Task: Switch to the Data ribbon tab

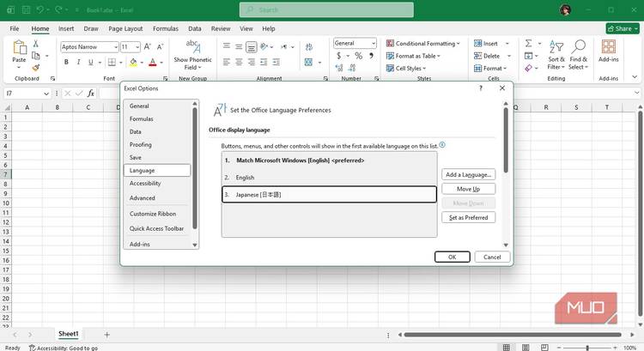Action: click(x=195, y=28)
